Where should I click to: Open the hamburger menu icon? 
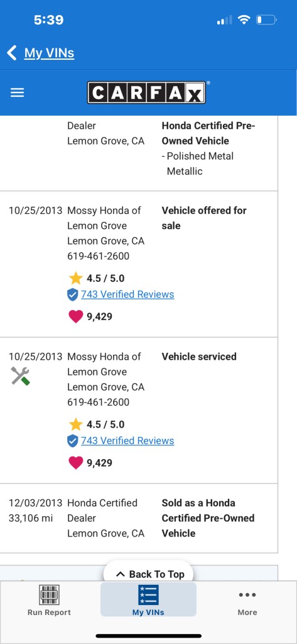[17, 93]
